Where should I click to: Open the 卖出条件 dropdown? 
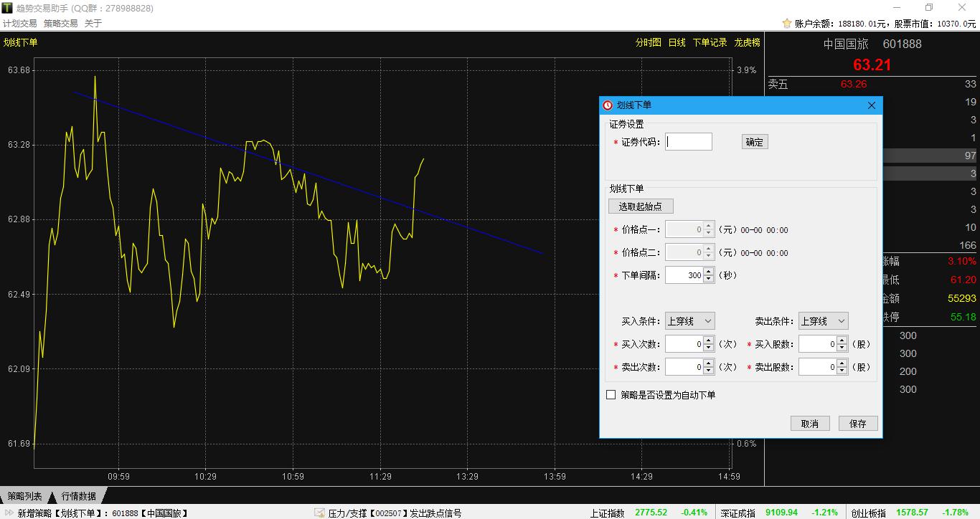click(823, 321)
